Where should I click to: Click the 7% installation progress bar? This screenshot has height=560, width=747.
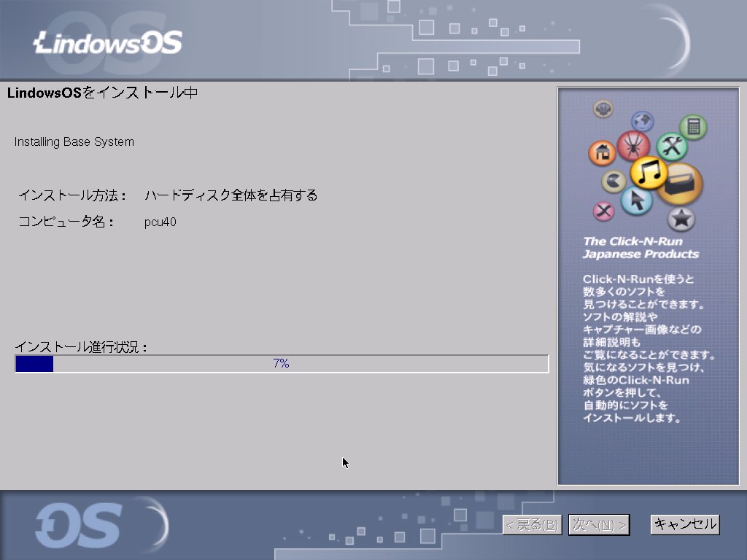point(282,364)
